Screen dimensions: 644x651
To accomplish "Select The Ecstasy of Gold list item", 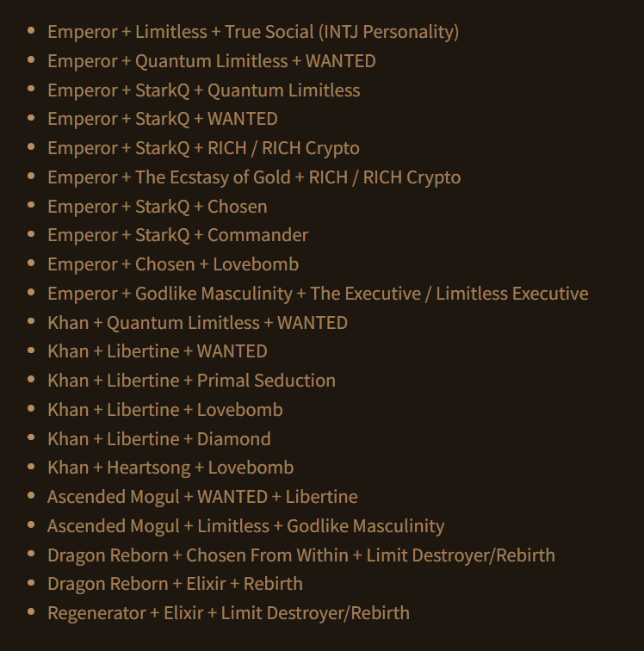I will pos(254,177).
